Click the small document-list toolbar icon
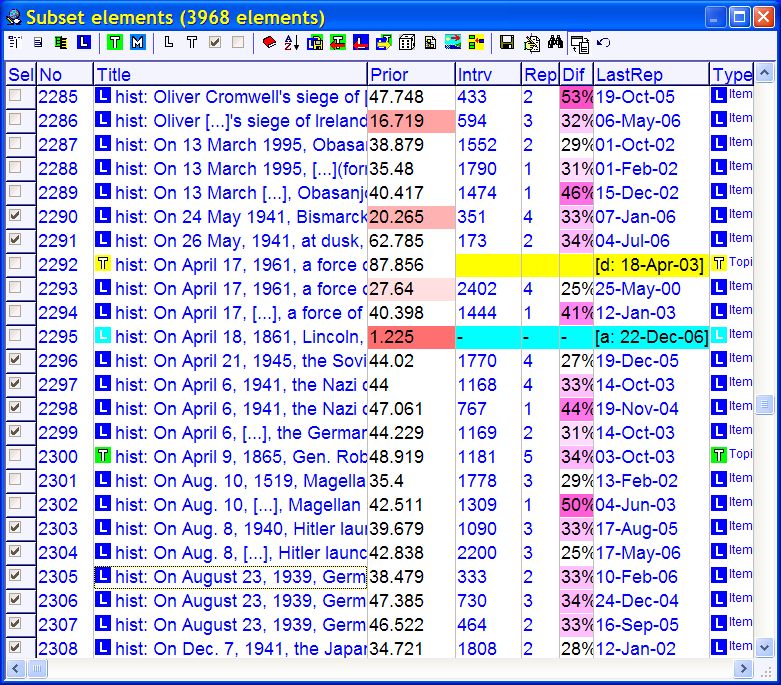The height and width of the screenshot is (685, 781). [38, 43]
